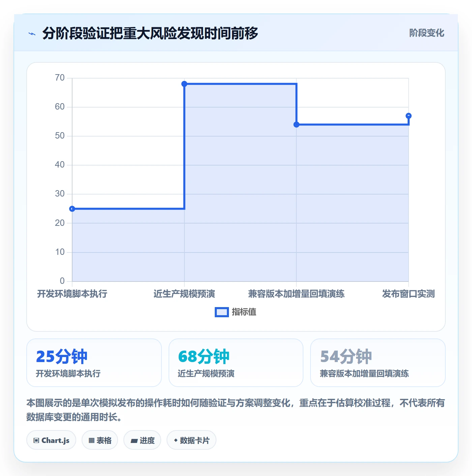Click the x-axis label 近生产规模预演

(x=184, y=294)
